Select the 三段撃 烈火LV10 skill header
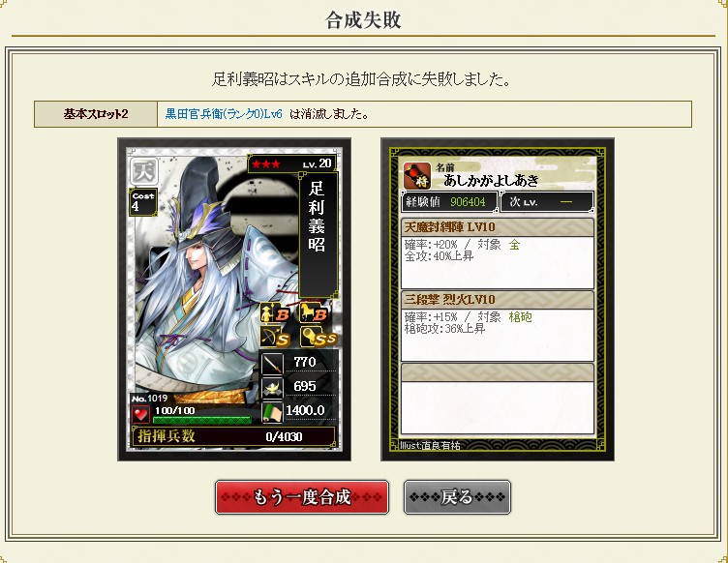The height and width of the screenshot is (563, 728). [498, 300]
